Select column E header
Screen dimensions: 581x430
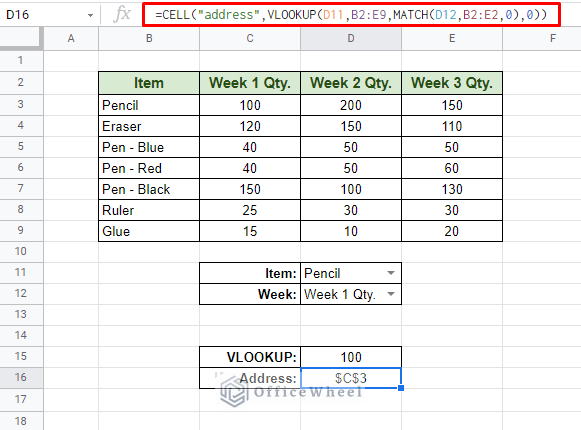pos(452,39)
